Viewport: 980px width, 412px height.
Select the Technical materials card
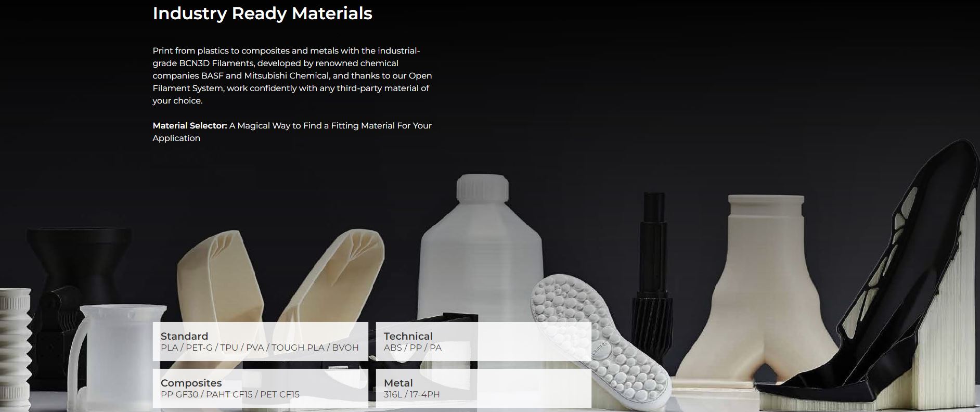click(x=483, y=341)
